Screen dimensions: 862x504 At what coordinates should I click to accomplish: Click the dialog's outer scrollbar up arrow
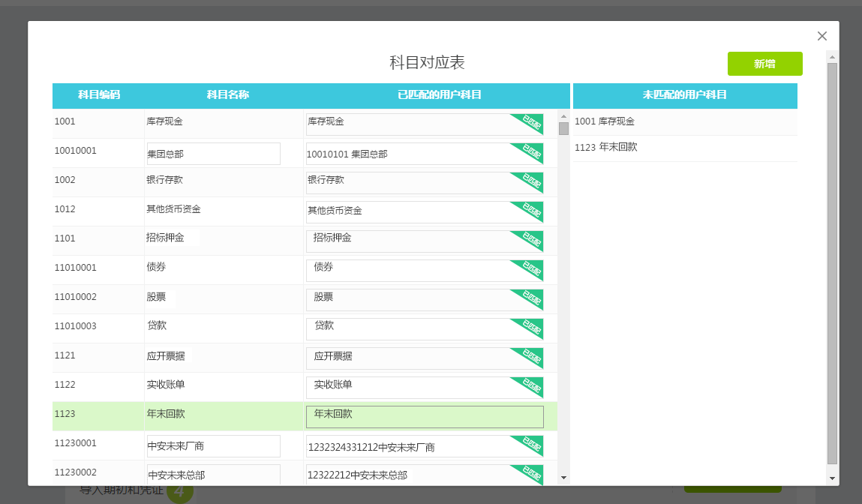pyautogui.click(x=832, y=57)
